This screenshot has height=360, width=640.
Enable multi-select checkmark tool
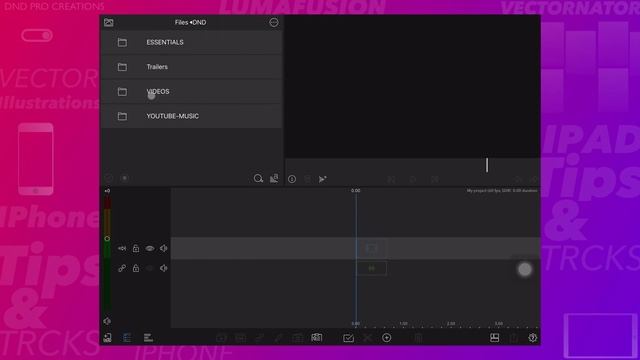pos(348,338)
